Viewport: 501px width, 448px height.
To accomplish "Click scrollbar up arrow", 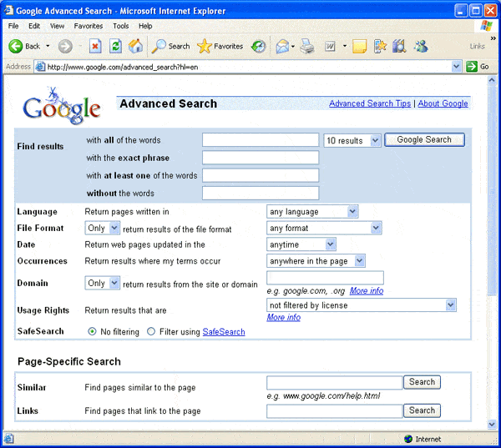I will click(492, 80).
